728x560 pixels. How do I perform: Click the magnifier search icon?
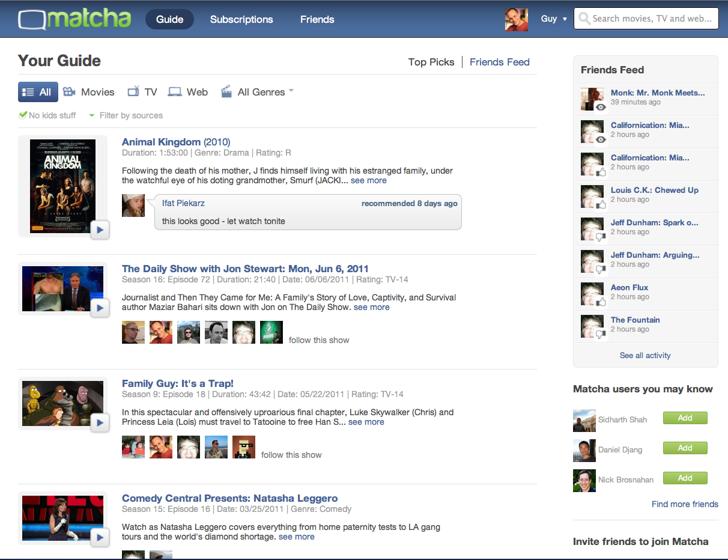(x=583, y=19)
